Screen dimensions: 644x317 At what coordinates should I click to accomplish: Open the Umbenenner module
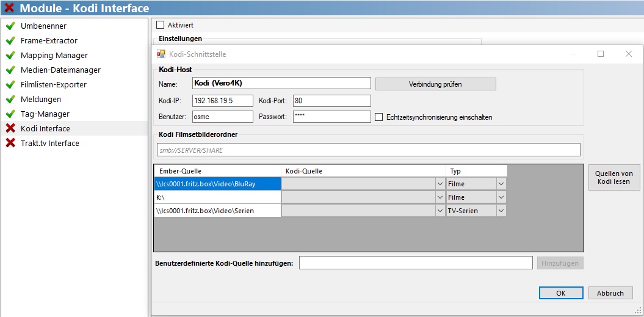[x=43, y=26]
